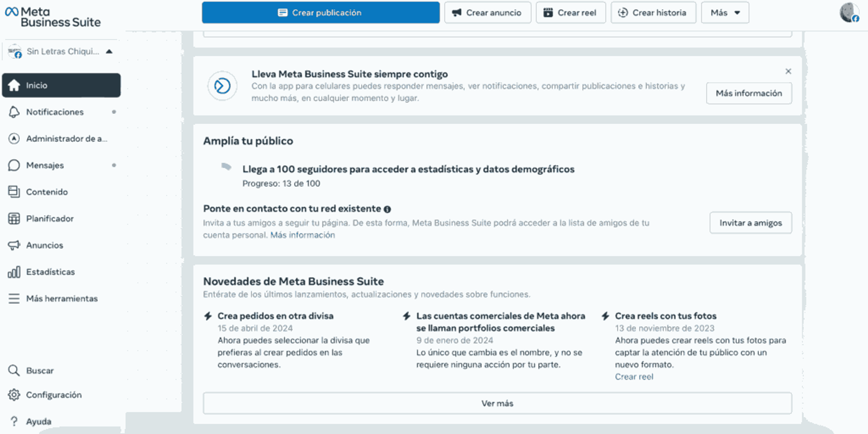Screen dimensions: 868x434
Task: Expand the Sin Letras Chiqui... account selector
Action: coord(61,52)
